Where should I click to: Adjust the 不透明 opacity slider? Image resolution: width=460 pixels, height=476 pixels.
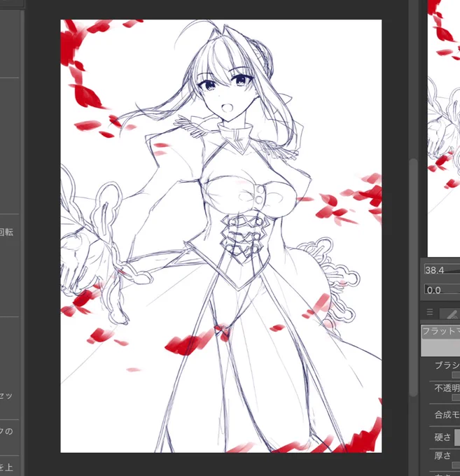[456, 398]
